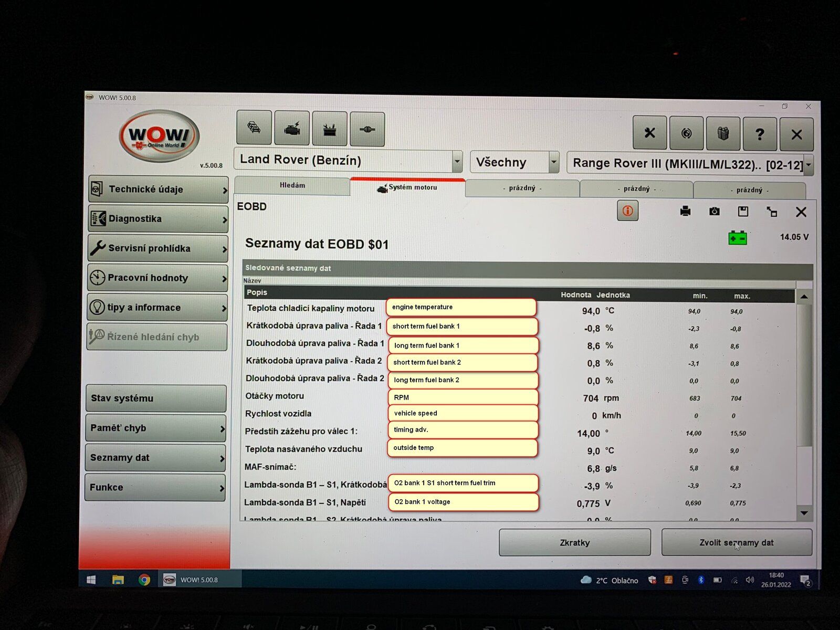840x630 pixels.
Task: Open Windows Start menu
Action: pos(91,580)
